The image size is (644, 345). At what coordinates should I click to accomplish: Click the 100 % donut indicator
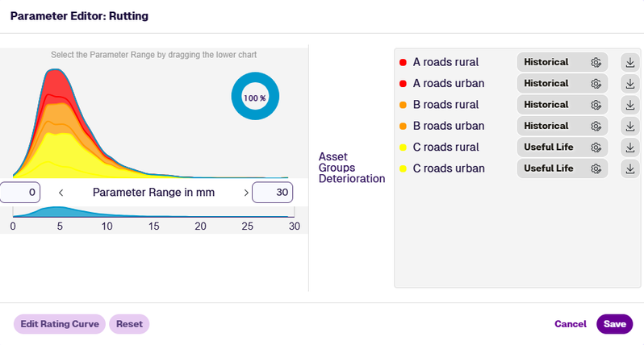click(255, 97)
